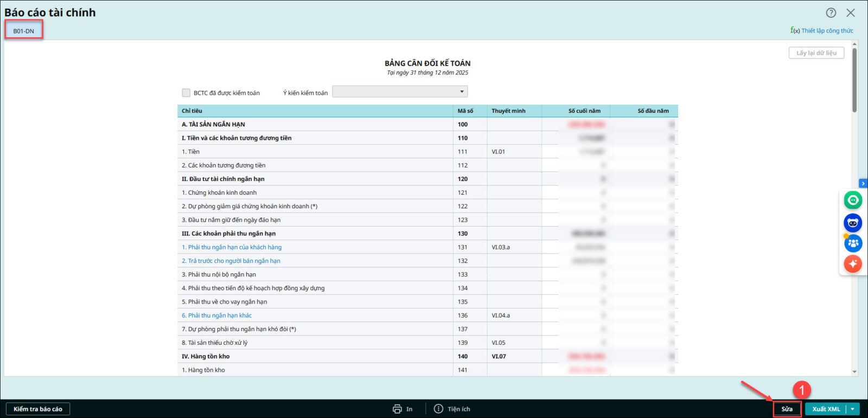Image resolution: width=868 pixels, height=418 pixels.
Task: Expand the blue side panel arrow
Action: 863,183
